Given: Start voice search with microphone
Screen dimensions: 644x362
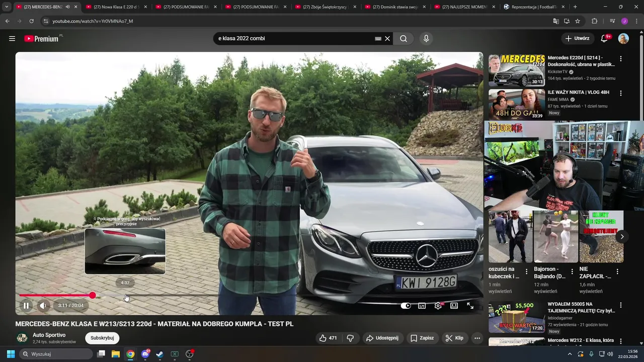Looking at the screenshot, I should pos(426,39).
